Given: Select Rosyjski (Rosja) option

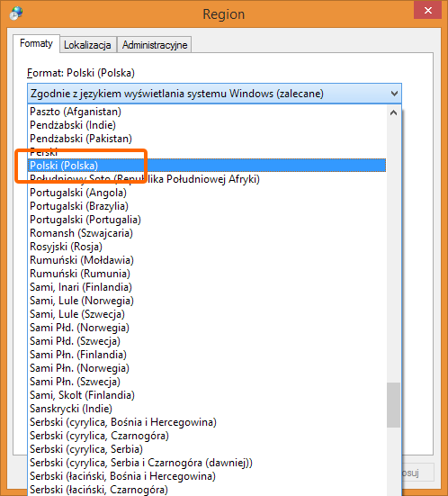Looking at the screenshot, I should (207, 247).
